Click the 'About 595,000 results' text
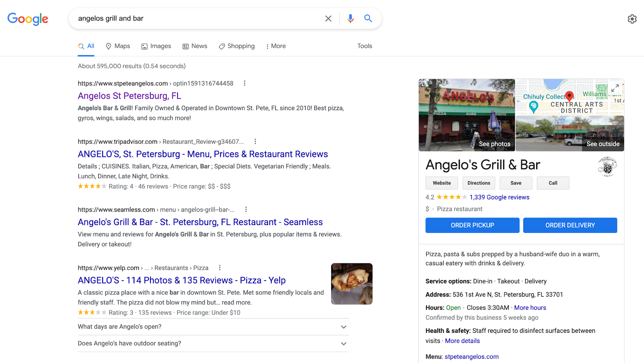Viewport: 644px width, 363px height. (x=132, y=66)
